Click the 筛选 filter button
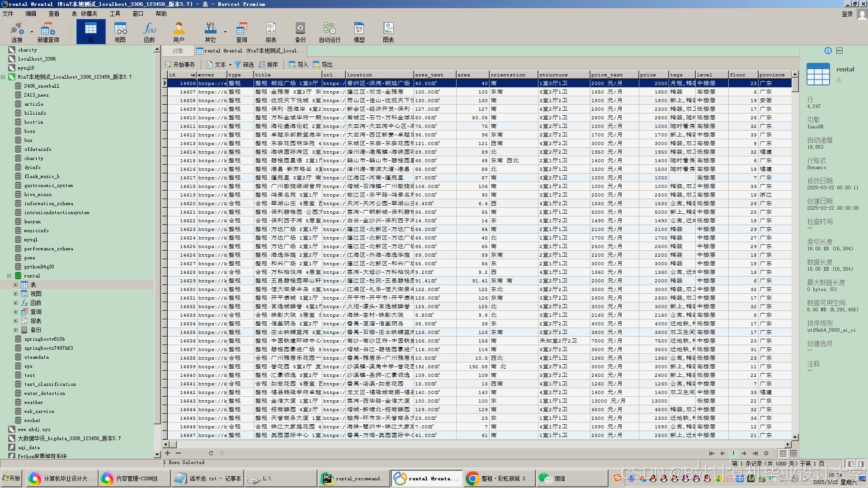This screenshot has height=488, width=868. [x=244, y=65]
